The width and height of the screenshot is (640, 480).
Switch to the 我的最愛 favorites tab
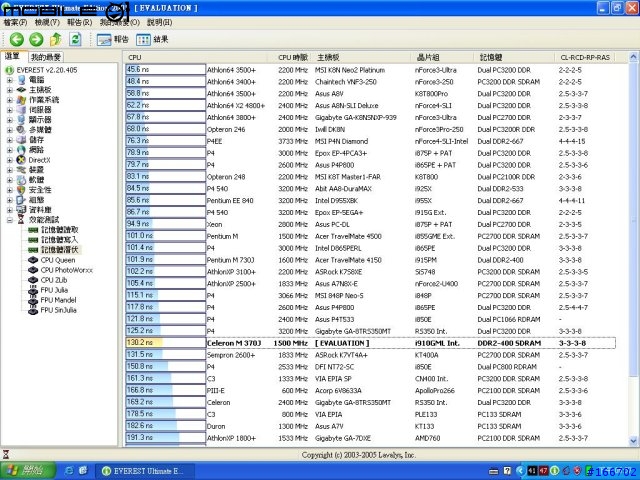tap(46, 57)
